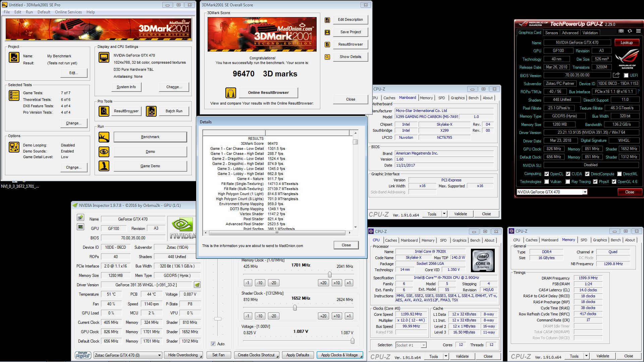Click the GPU-Z refresh icon
644x362 pixels.
[630, 31]
